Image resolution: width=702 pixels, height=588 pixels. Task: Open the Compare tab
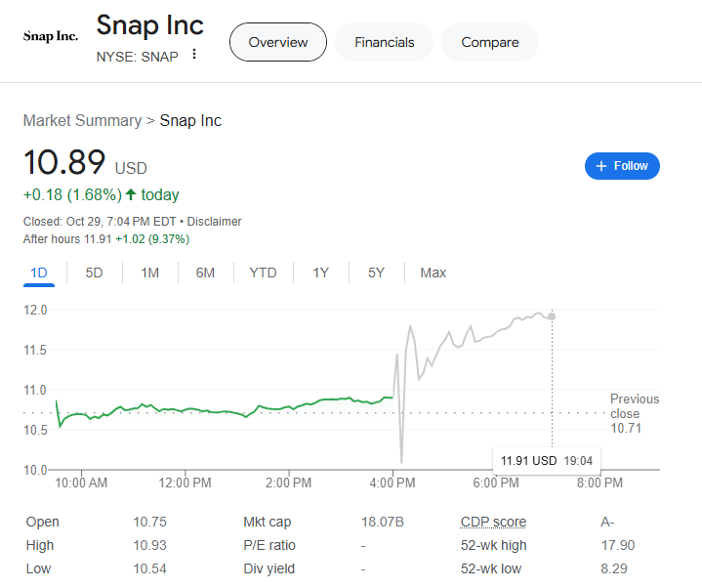tap(490, 42)
